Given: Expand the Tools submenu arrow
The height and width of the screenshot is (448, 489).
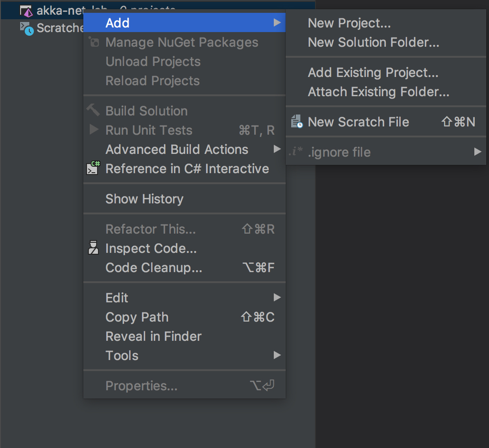Looking at the screenshot, I should 277,355.
